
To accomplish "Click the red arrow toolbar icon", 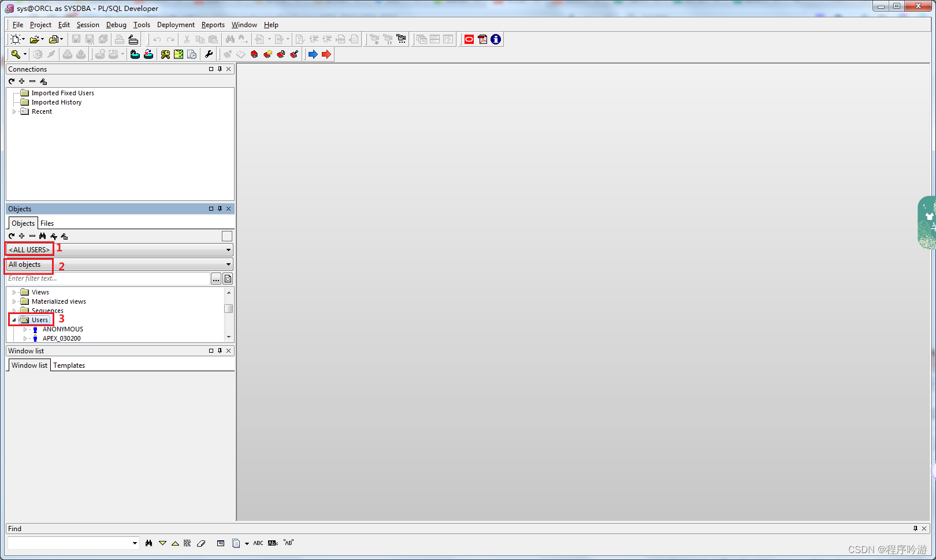I will [326, 54].
